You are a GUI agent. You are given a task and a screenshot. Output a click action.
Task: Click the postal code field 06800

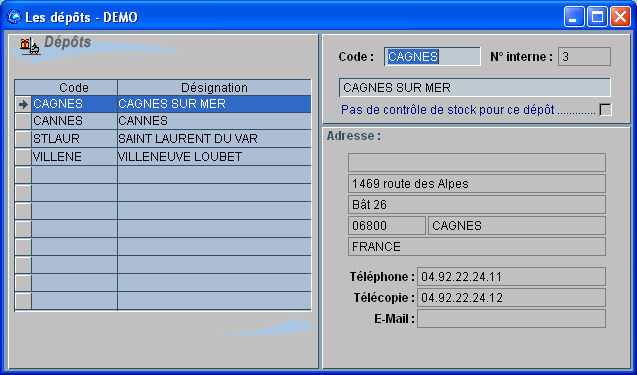tap(387, 225)
